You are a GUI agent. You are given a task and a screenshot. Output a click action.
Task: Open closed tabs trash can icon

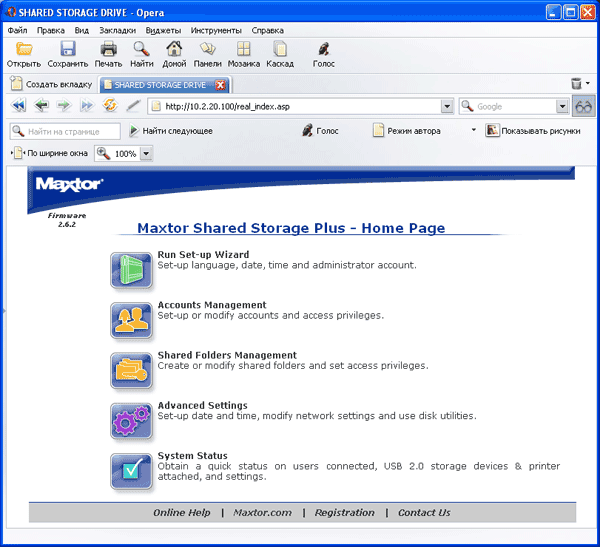point(576,83)
